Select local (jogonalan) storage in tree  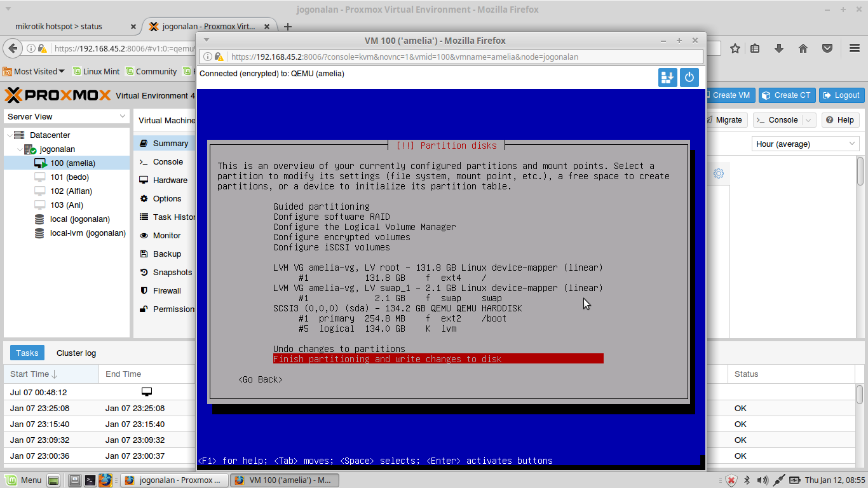(67, 219)
